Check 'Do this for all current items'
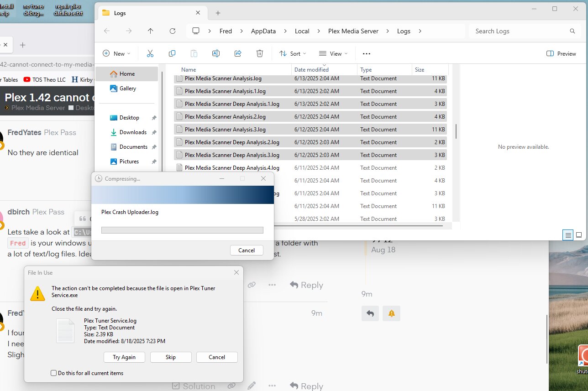The height and width of the screenshot is (391, 588). click(54, 373)
